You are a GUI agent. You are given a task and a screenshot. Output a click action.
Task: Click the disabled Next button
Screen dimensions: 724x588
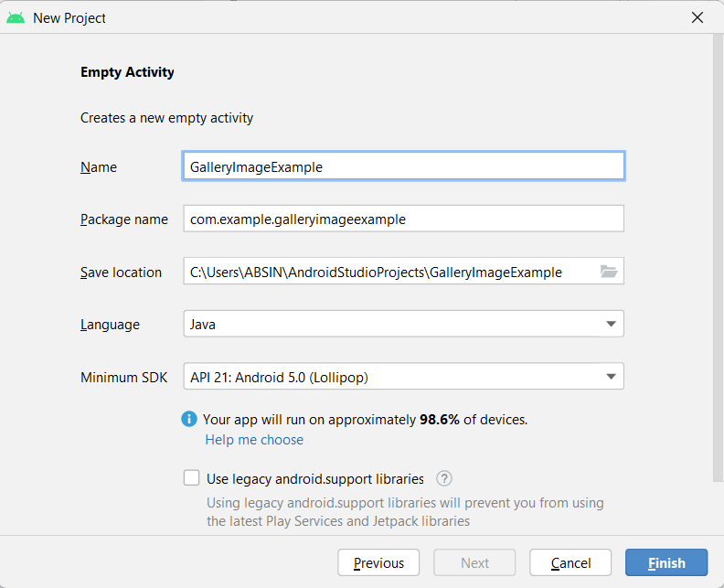pos(474,562)
